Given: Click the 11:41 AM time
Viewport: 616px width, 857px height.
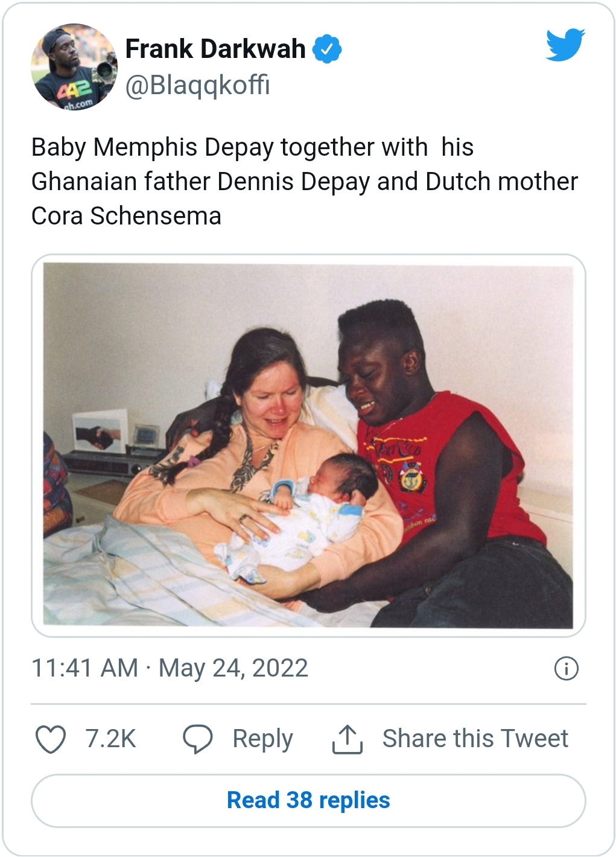Looking at the screenshot, I should pos(84,668).
